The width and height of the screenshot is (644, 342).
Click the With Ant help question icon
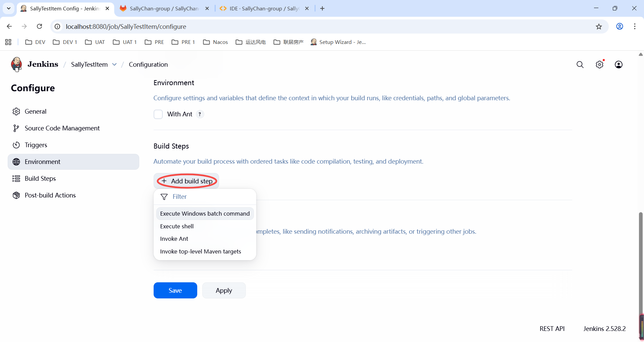(x=200, y=114)
